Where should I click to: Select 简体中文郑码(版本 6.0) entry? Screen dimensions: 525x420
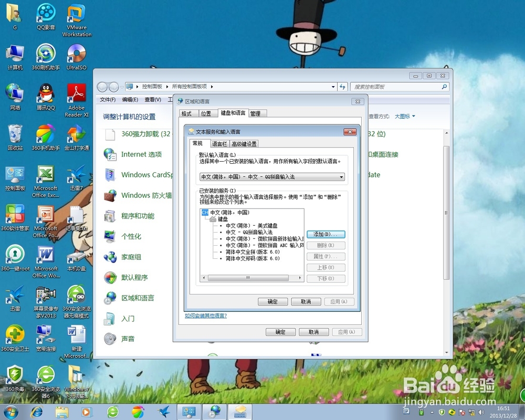pyautogui.click(x=253, y=258)
